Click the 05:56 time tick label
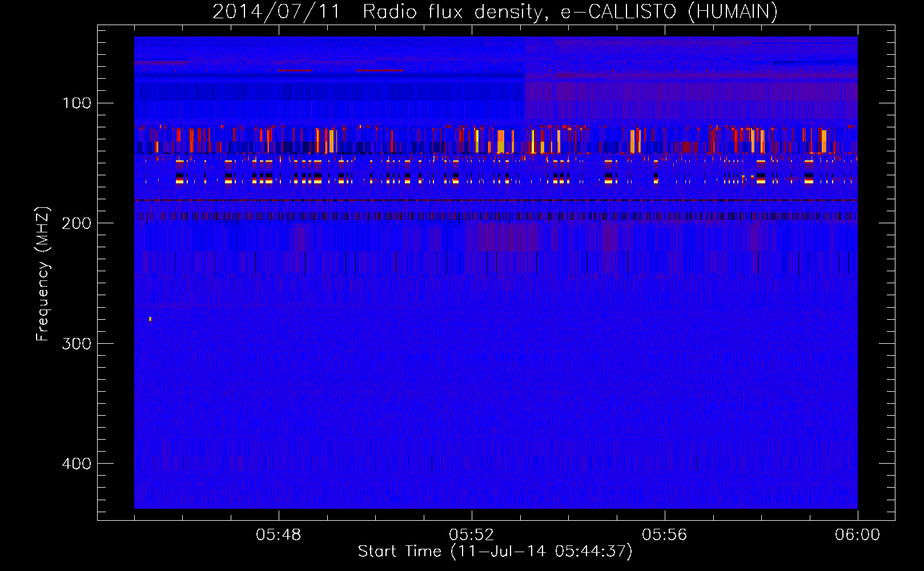The height and width of the screenshot is (571, 924). coord(665,535)
